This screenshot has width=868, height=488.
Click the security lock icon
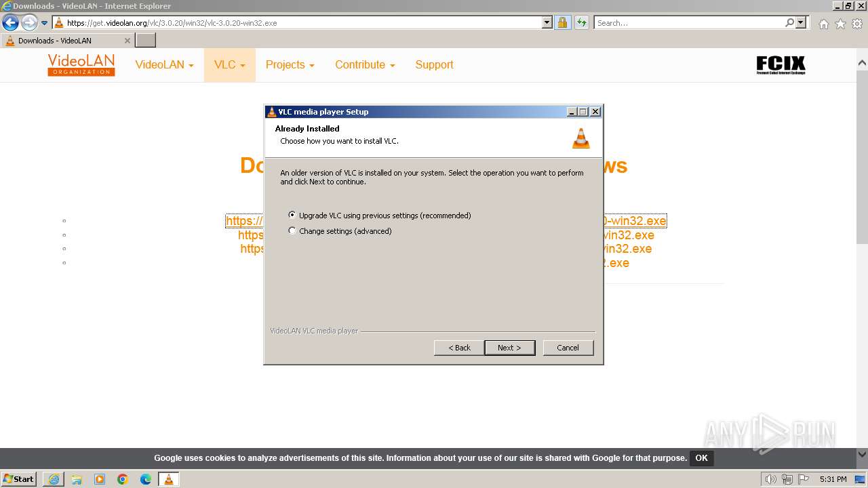pyautogui.click(x=562, y=23)
